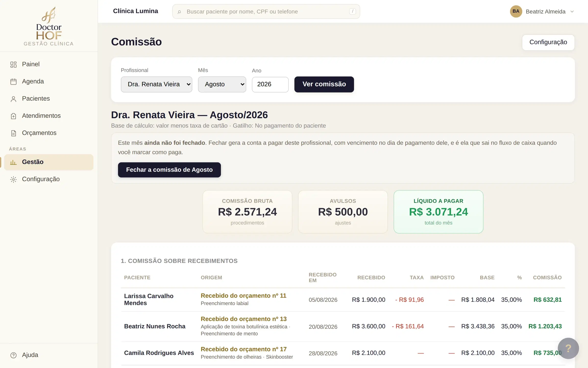Click the Comissão bruta card

[x=247, y=212]
